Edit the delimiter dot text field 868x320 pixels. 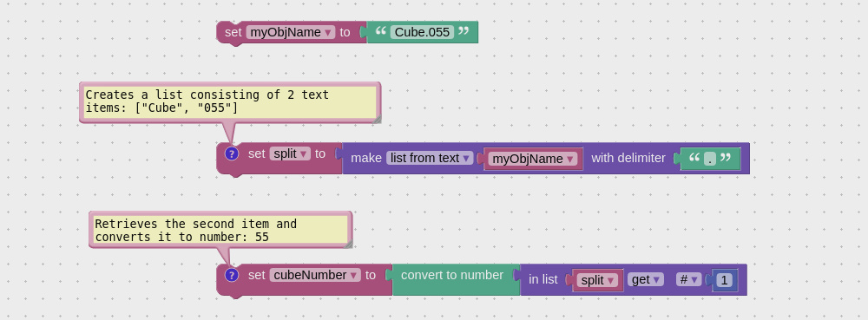(710, 159)
